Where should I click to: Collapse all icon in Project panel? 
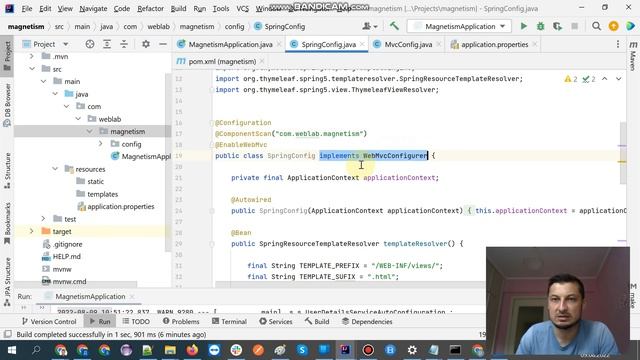(124, 44)
